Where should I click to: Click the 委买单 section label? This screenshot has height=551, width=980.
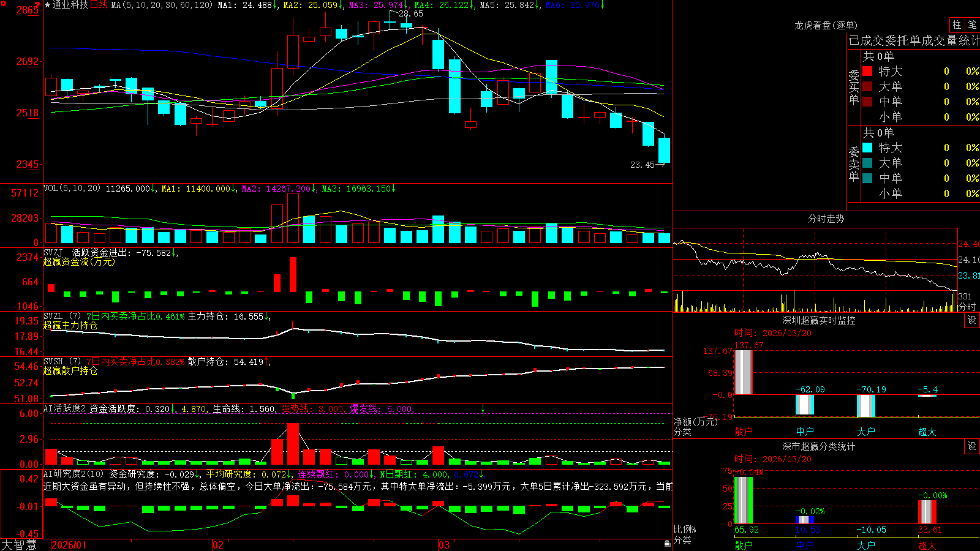(x=854, y=87)
